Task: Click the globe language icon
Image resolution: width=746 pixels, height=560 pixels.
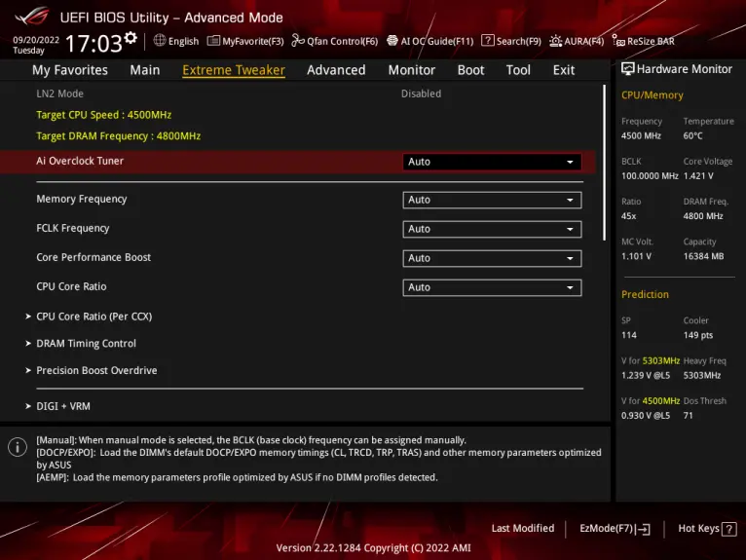Action: pos(160,41)
